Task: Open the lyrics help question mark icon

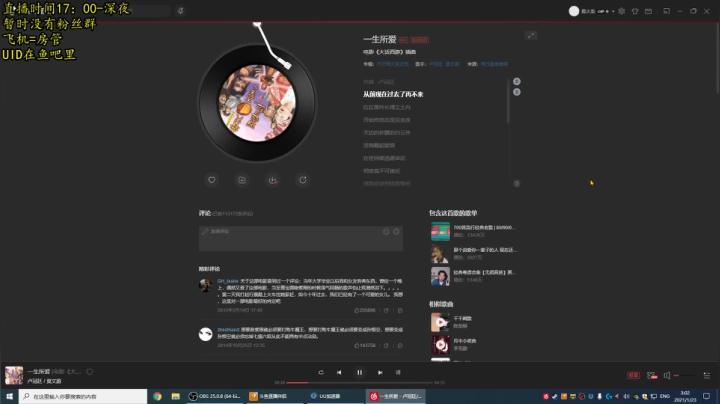Action: [x=517, y=184]
